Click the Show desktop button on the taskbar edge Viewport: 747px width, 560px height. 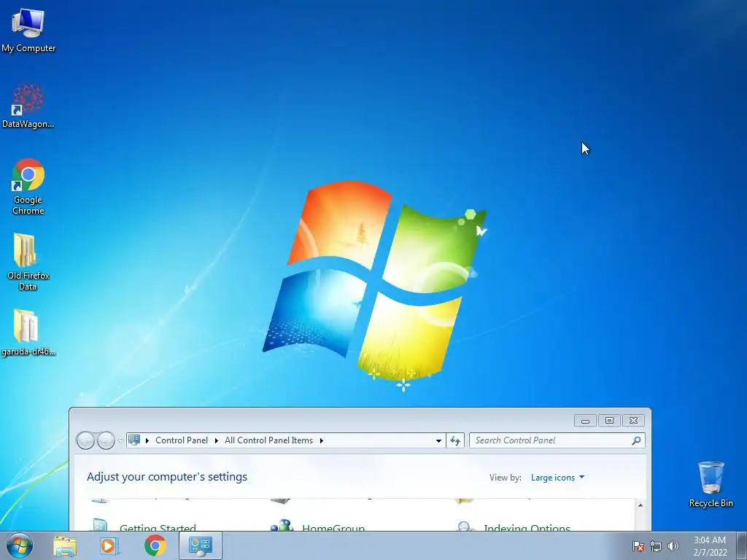point(742,545)
